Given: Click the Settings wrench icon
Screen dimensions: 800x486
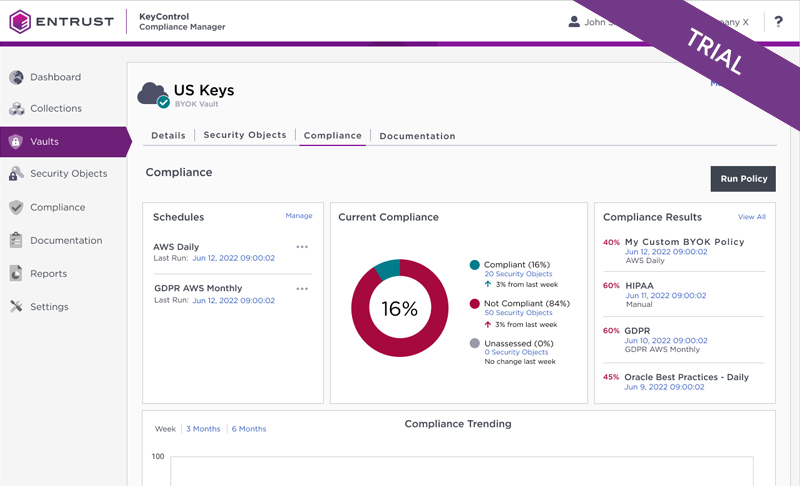Looking at the screenshot, I should click(16, 306).
